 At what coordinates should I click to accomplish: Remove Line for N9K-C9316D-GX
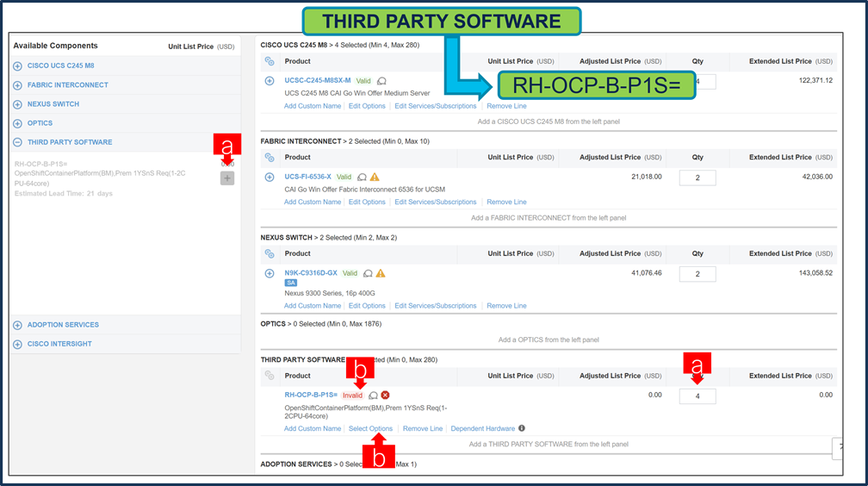(x=506, y=305)
